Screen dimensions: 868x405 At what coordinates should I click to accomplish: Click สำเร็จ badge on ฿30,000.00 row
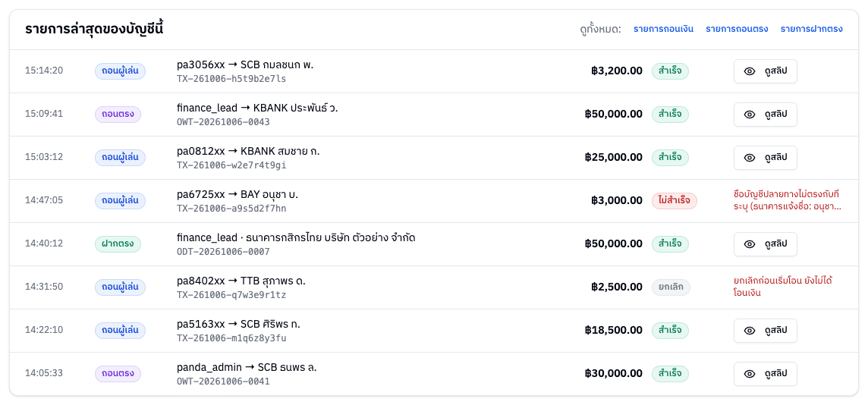(x=670, y=373)
